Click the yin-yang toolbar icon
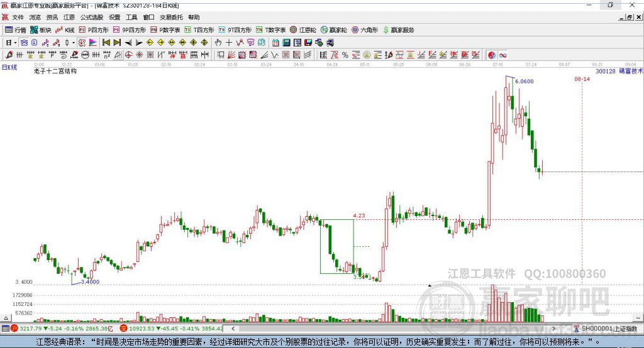The width and height of the screenshot is (644, 348). tap(492, 55)
